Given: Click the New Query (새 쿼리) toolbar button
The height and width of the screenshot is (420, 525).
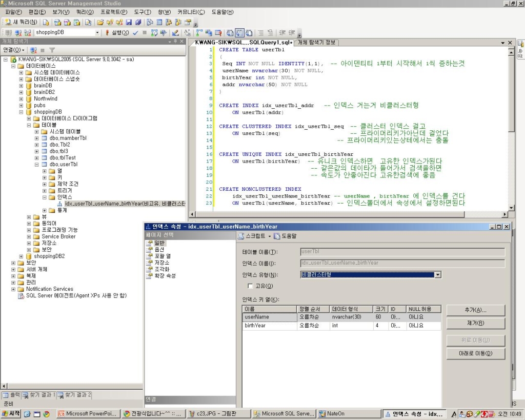Looking at the screenshot, I should coord(21,22).
